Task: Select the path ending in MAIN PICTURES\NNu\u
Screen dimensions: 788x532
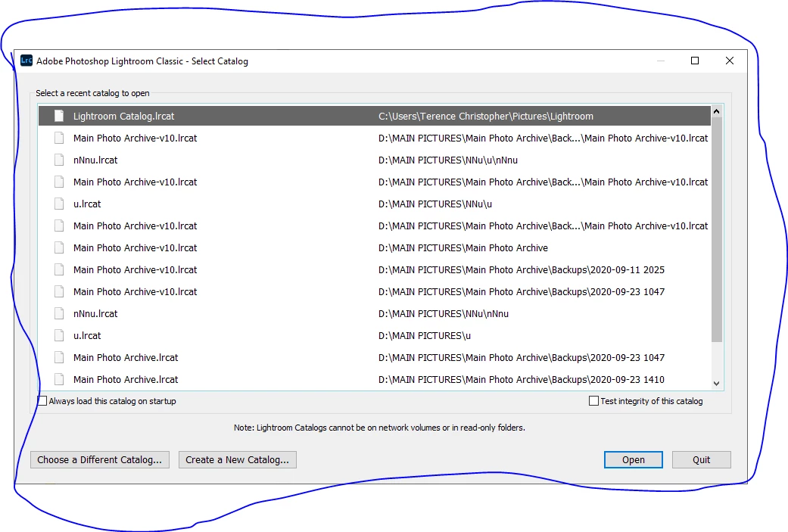Action: (x=435, y=204)
